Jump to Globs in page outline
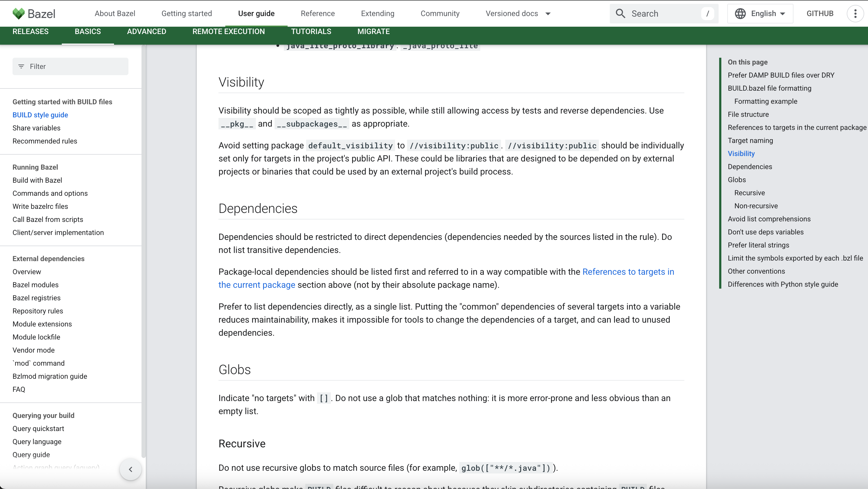 coord(737,180)
